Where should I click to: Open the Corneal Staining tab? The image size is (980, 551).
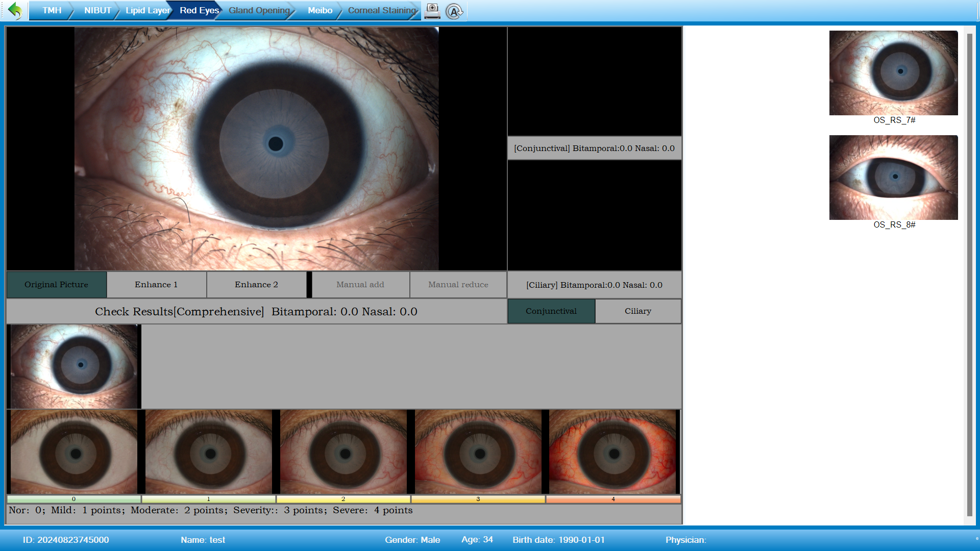click(x=381, y=10)
